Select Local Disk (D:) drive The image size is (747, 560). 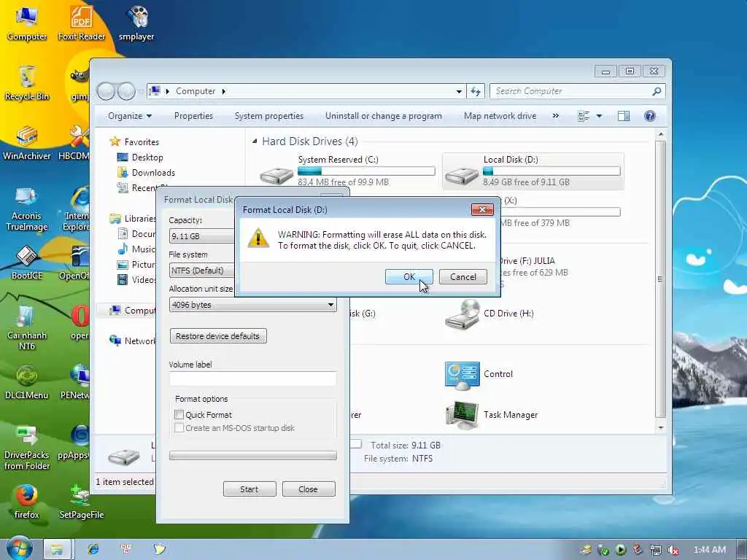(533, 171)
